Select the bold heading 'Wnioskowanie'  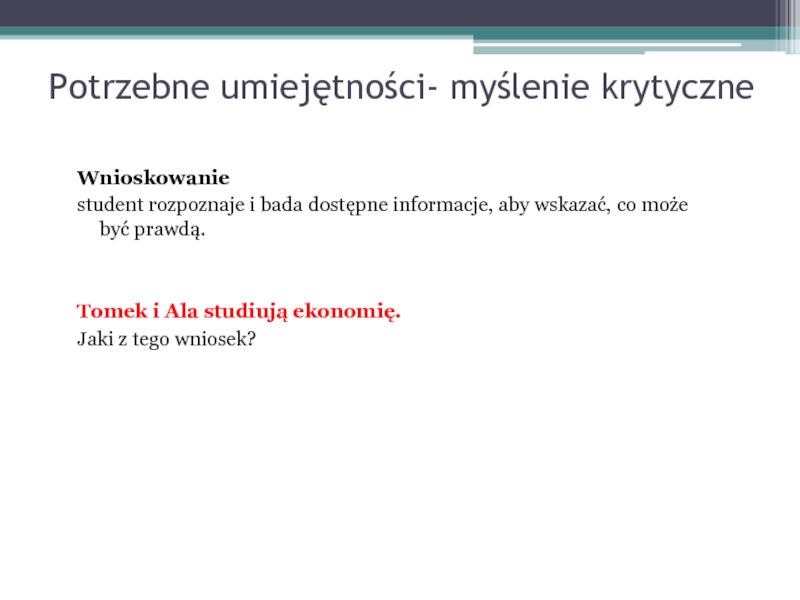(x=153, y=178)
